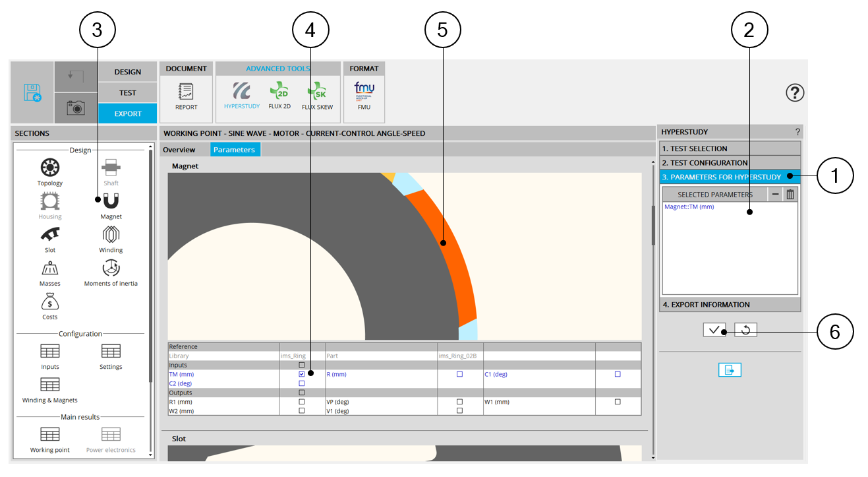Select the Flux 2D export icon
The image size is (868, 477).
coord(279,94)
